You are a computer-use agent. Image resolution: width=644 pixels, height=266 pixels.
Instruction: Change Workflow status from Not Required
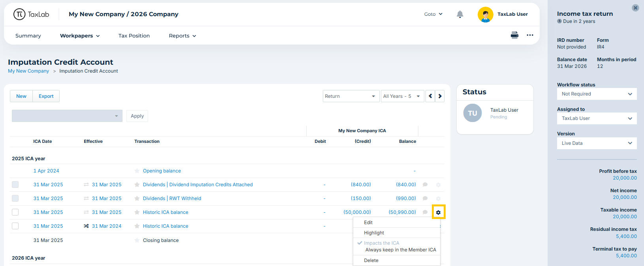tap(597, 94)
